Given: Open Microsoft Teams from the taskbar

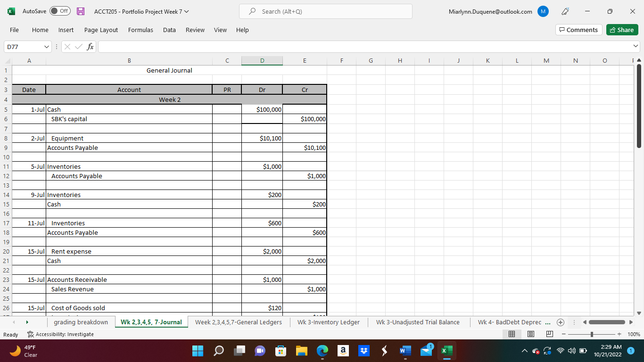Looking at the screenshot, I should click(x=259, y=351).
